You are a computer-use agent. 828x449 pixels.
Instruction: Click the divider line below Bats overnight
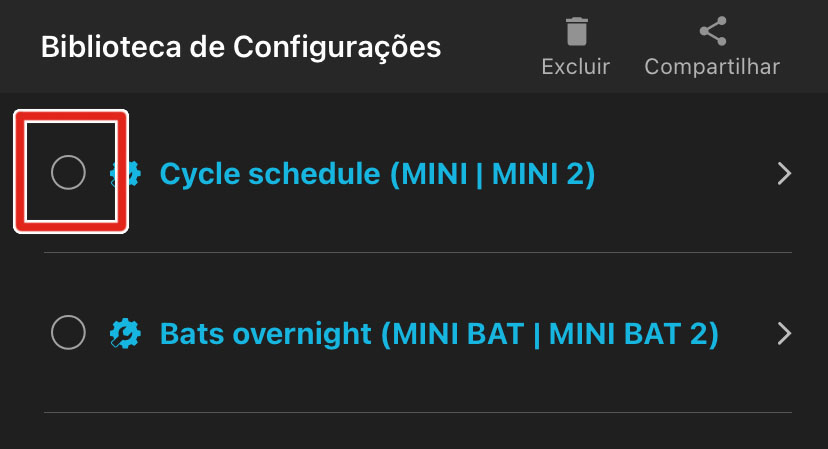coord(417,412)
